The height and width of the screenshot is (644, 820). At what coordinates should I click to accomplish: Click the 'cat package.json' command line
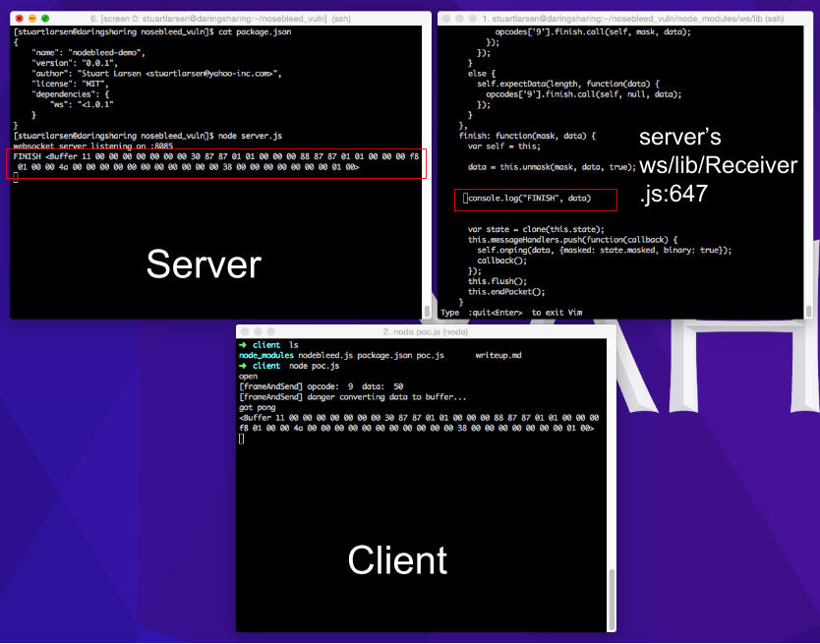(152, 31)
